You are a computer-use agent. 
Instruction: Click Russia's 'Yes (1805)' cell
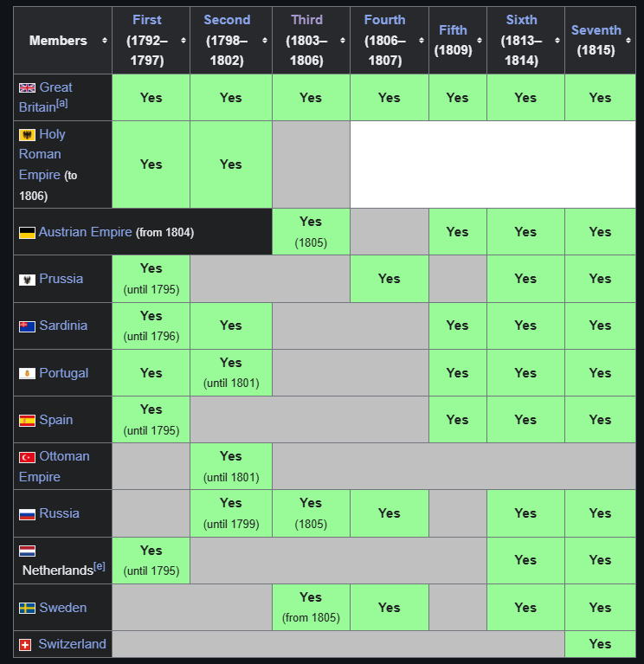click(x=312, y=513)
